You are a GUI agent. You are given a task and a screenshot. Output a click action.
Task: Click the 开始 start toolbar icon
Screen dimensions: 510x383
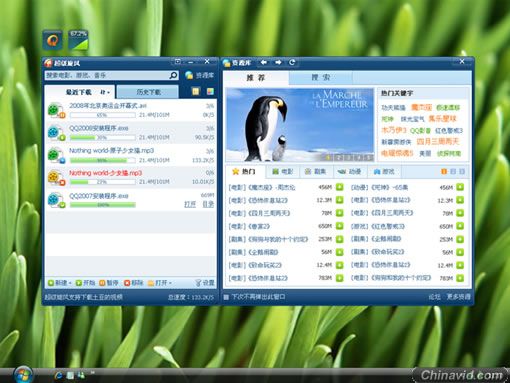[x=79, y=283]
